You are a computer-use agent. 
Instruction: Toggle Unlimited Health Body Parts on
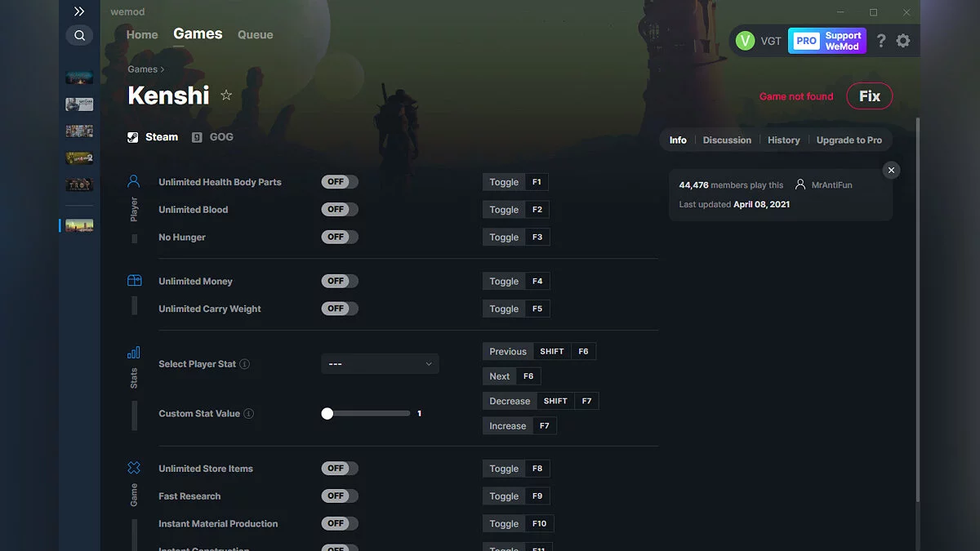(340, 182)
